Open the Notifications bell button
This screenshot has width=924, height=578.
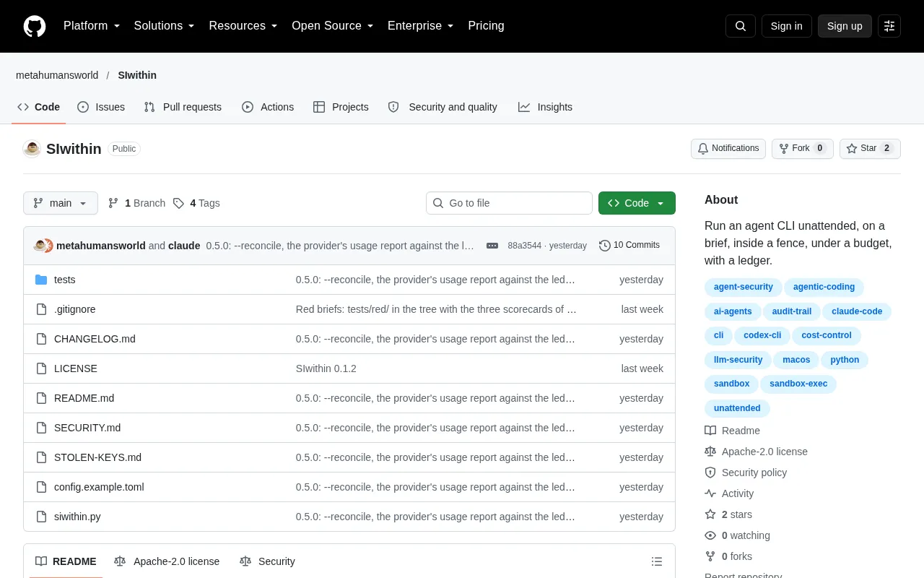click(x=728, y=149)
